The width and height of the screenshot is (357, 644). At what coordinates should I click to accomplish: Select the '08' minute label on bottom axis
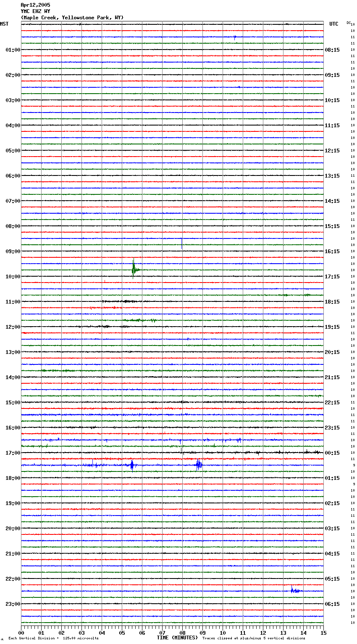pyautogui.click(x=182, y=633)
